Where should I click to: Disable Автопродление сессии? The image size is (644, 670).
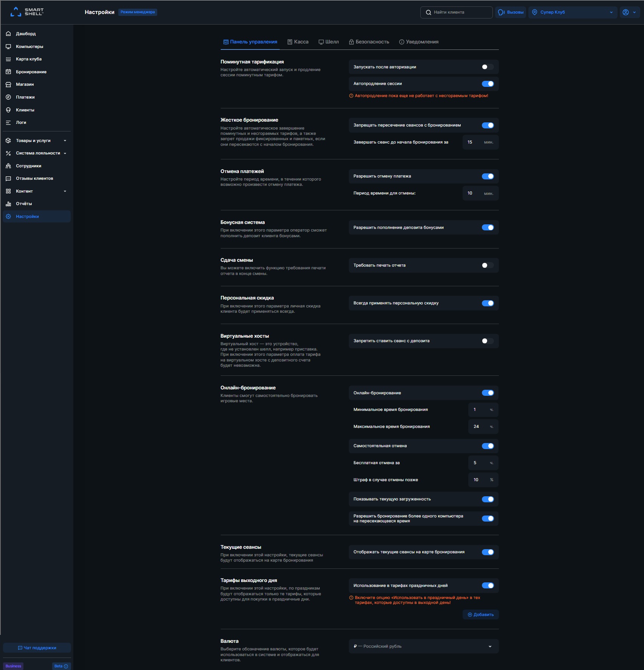pyautogui.click(x=488, y=84)
